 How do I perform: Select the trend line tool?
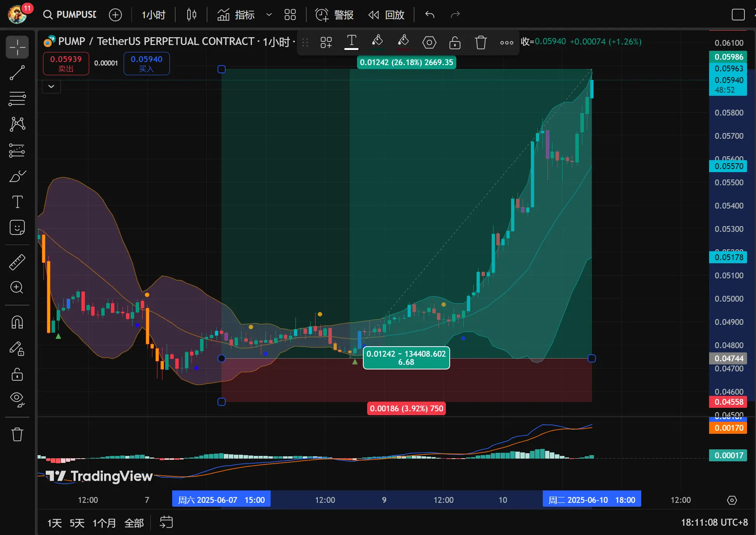click(x=17, y=73)
